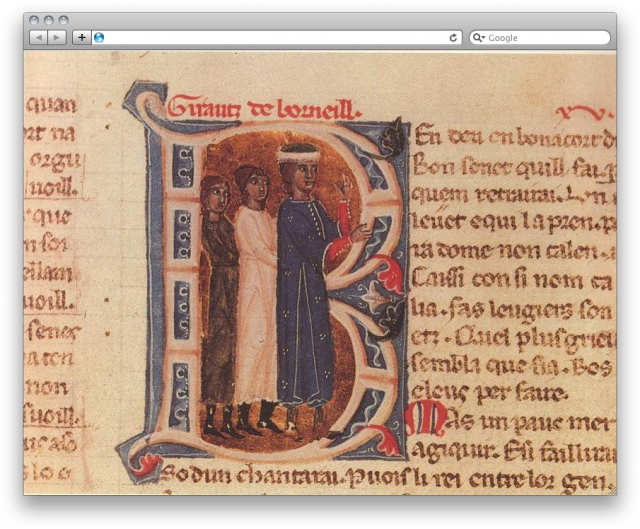Viewport: 640px width, 529px height.
Task: Reload the page with the refresh icon
Action: 453,37
